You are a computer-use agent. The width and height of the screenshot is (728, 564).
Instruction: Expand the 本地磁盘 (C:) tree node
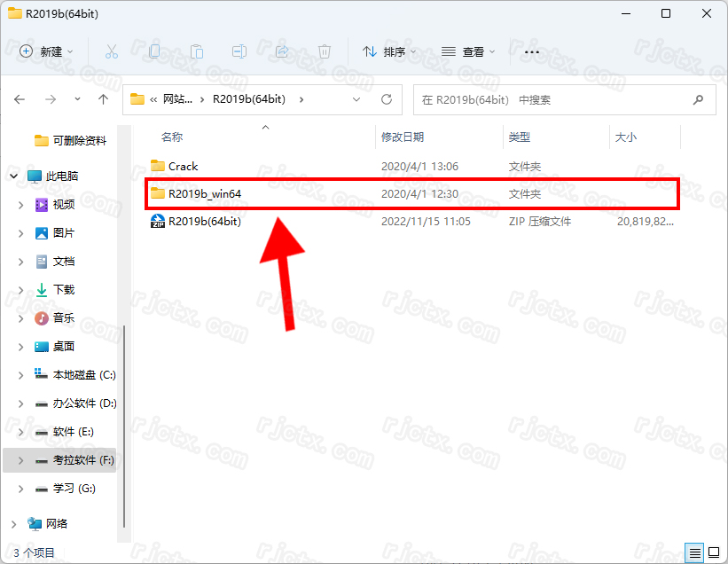click(21, 375)
